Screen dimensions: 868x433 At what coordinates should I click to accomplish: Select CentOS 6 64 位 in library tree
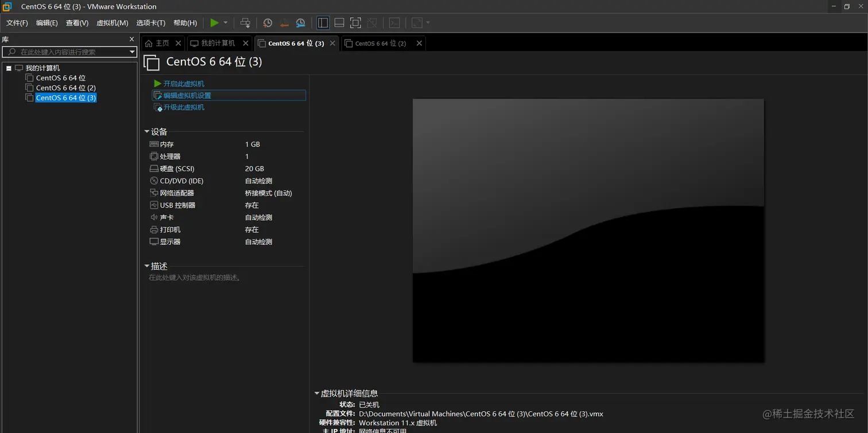pos(61,78)
